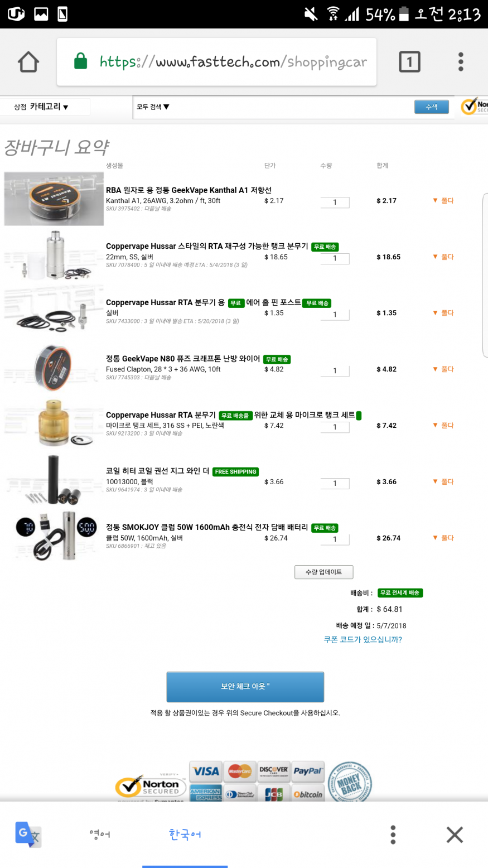Open the tab switcher showing 1 tab

tap(409, 62)
